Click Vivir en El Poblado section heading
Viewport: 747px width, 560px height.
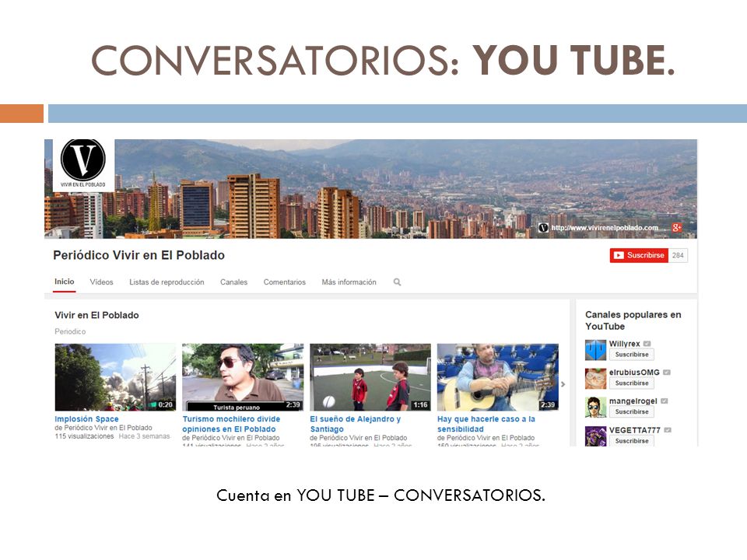point(96,315)
